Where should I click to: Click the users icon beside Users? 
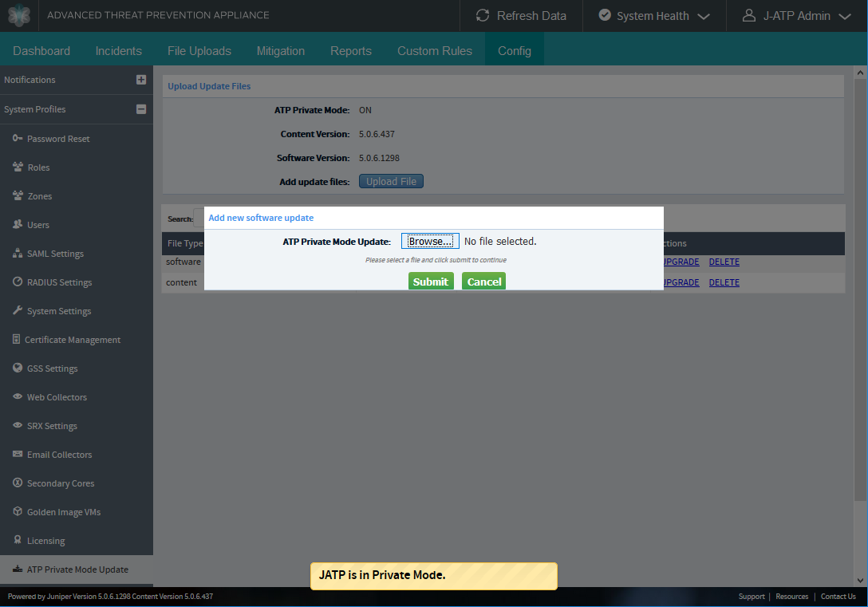[x=18, y=224]
